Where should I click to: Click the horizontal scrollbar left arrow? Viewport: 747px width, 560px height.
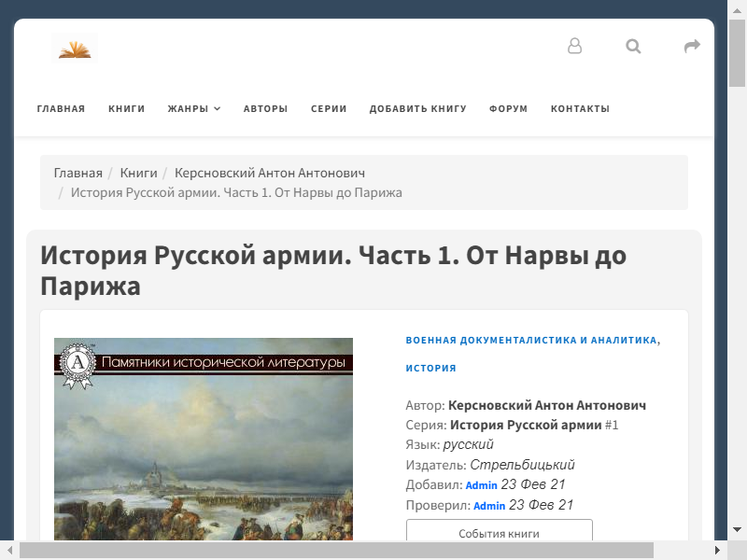(x=9, y=551)
